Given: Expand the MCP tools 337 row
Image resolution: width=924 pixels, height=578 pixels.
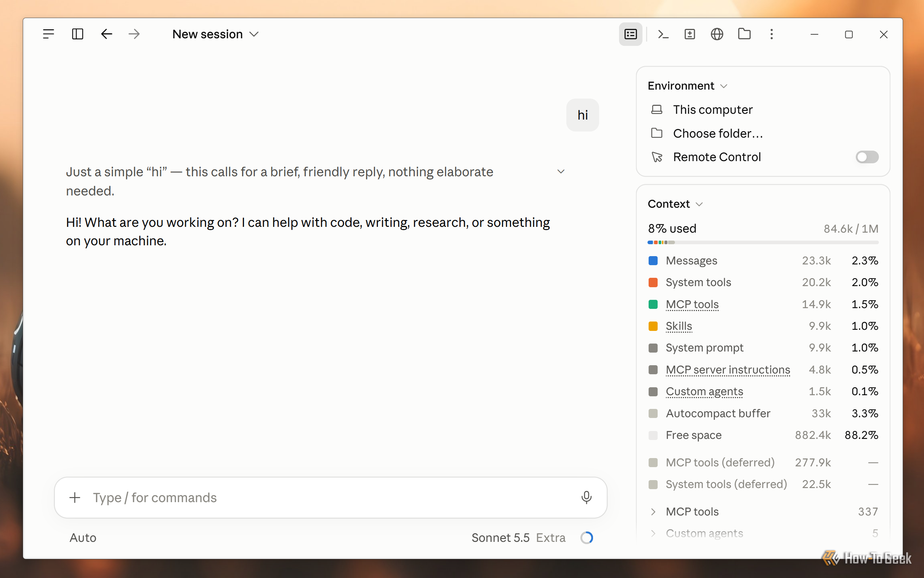Looking at the screenshot, I should 763,512.
